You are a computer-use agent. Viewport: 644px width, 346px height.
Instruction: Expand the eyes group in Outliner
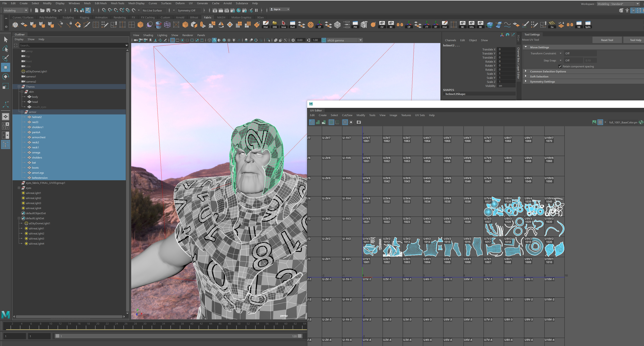tap(19, 188)
